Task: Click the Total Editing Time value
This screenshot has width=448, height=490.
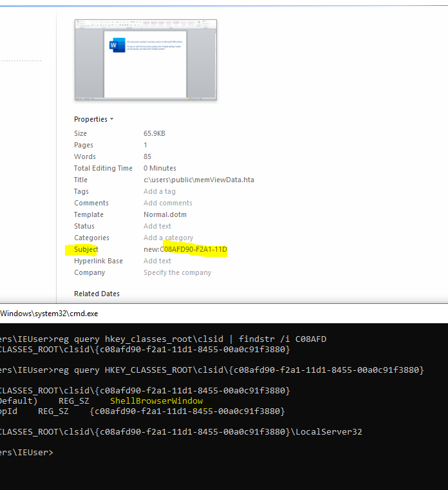Action: [160, 168]
